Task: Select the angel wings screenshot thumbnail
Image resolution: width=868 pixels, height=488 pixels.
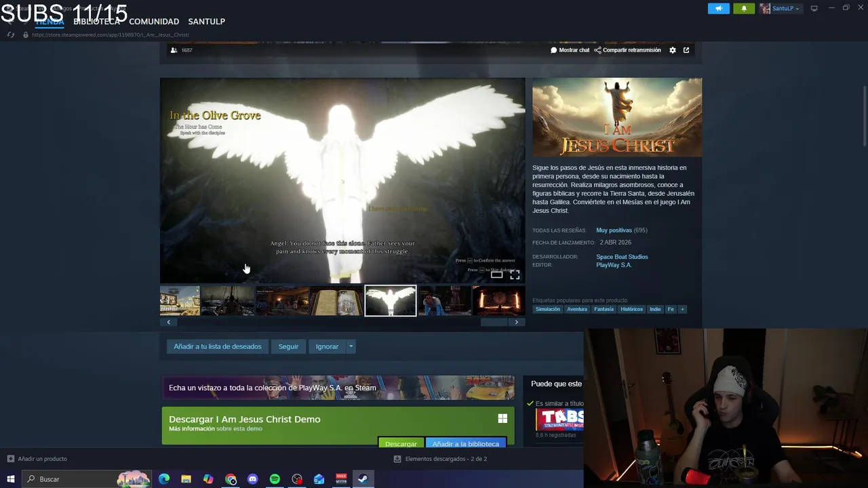Action: pyautogui.click(x=391, y=301)
